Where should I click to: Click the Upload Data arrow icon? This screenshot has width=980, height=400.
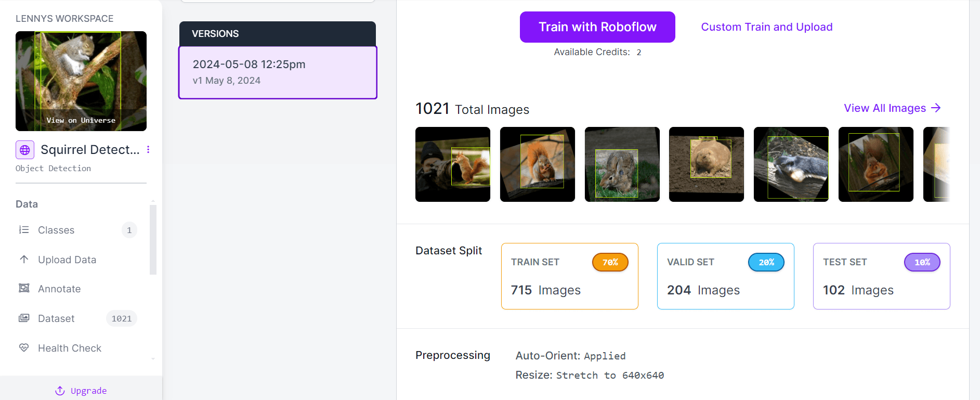point(24,259)
